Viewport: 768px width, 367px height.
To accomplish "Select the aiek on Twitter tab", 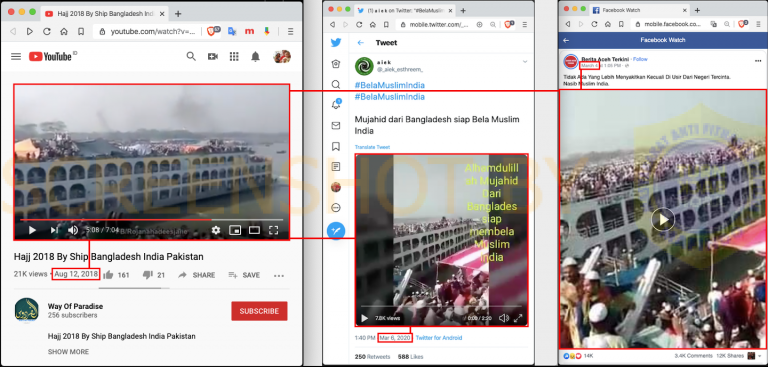I will [405, 10].
